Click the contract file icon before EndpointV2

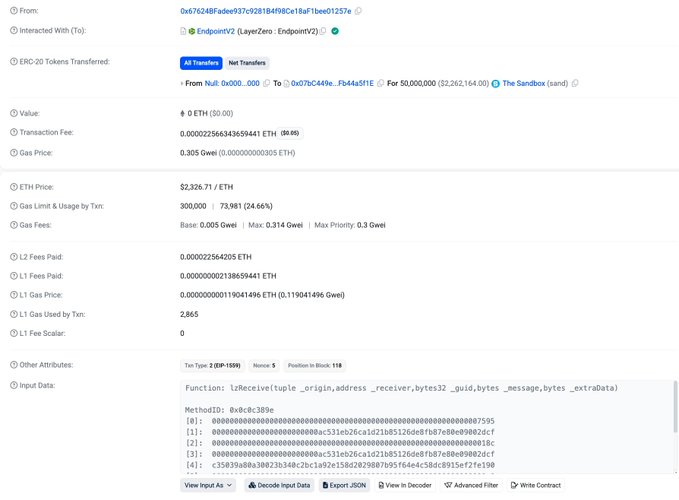coord(183,31)
